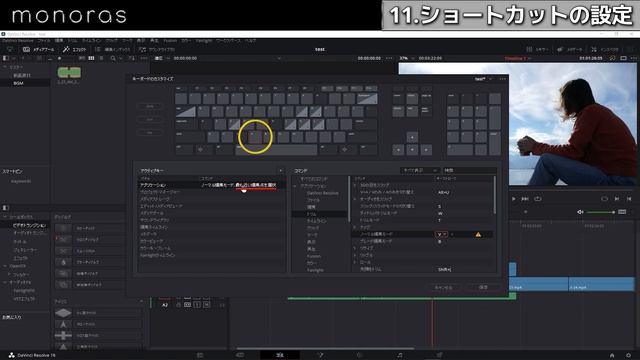Toggle the effects library sidebar panel icon
The width and height of the screenshot is (640, 360).
pos(6,207)
